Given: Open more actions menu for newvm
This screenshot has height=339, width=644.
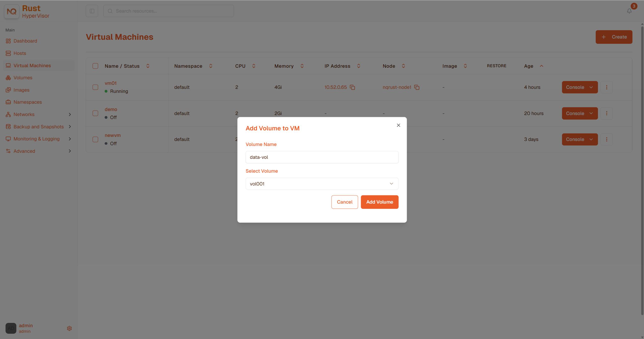Looking at the screenshot, I should pyautogui.click(x=607, y=139).
